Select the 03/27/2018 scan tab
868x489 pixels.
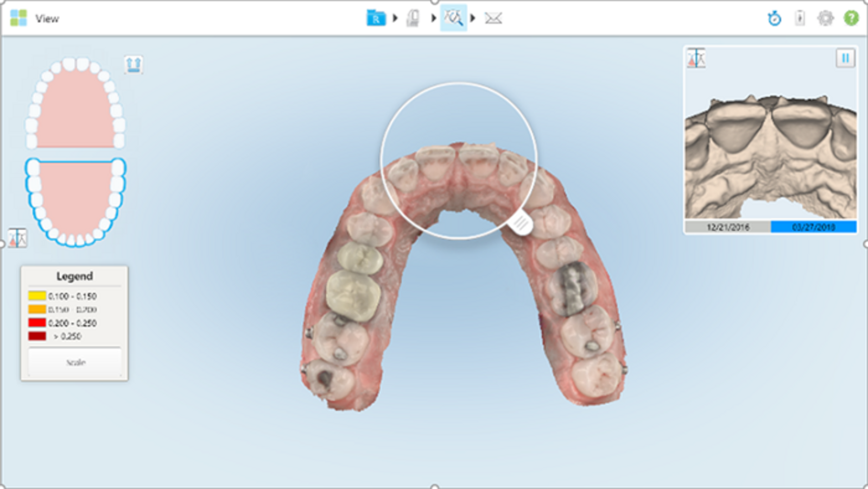point(813,227)
